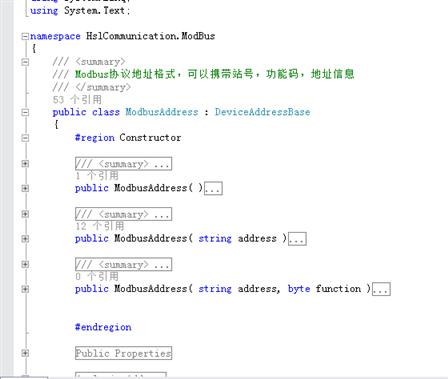448x379 pixels.
Task: Expand the ModbusAddress( ) constructor body
Action: tap(25, 189)
